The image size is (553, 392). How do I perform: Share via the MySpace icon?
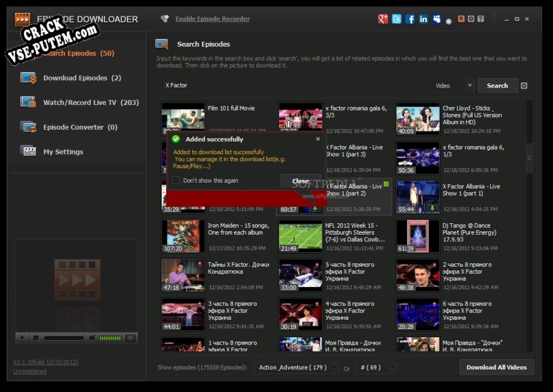(437, 19)
